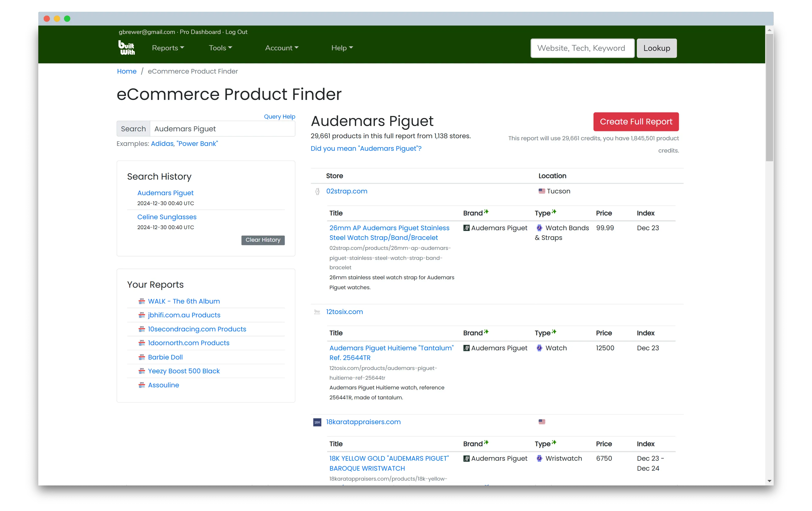812x511 pixels.
Task: Click the price 12500 in the 12tosix row
Action: tap(605, 348)
